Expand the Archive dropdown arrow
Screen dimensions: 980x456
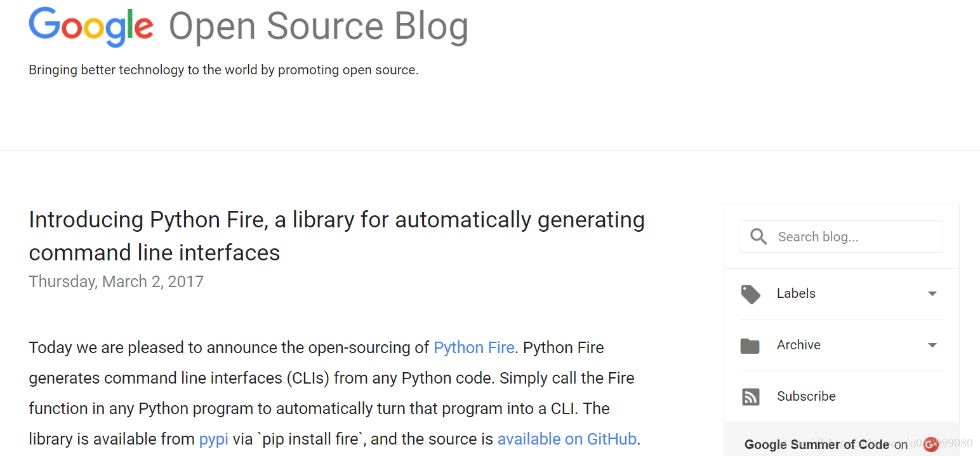(x=932, y=345)
